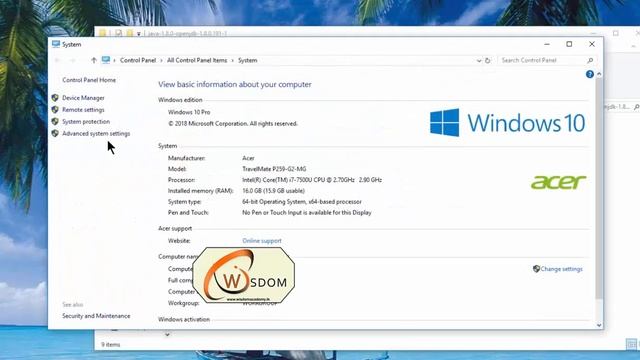Click the Back arrow navigation button
This screenshot has width=640, height=360.
pyautogui.click(x=58, y=60)
